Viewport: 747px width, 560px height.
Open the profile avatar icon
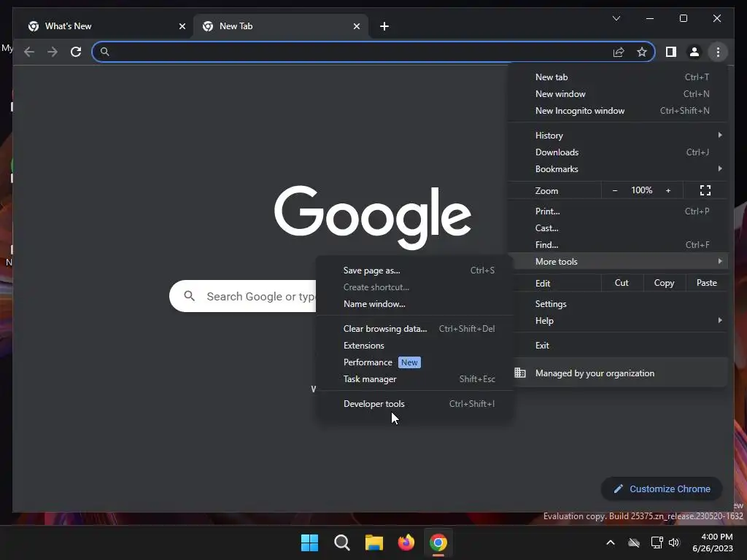(x=694, y=52)
